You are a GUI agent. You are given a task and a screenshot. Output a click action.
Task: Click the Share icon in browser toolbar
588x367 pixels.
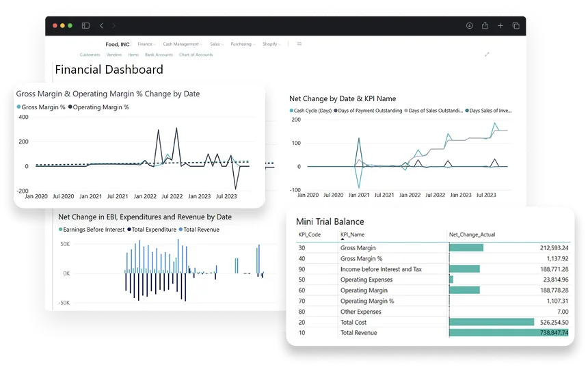click(485, 26)
